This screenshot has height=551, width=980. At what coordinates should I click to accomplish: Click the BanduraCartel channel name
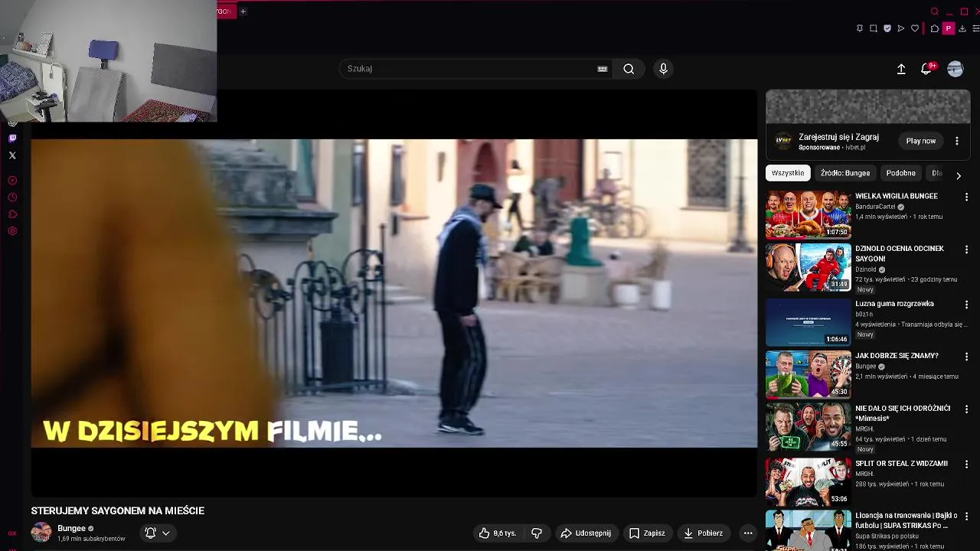(875, 207)
